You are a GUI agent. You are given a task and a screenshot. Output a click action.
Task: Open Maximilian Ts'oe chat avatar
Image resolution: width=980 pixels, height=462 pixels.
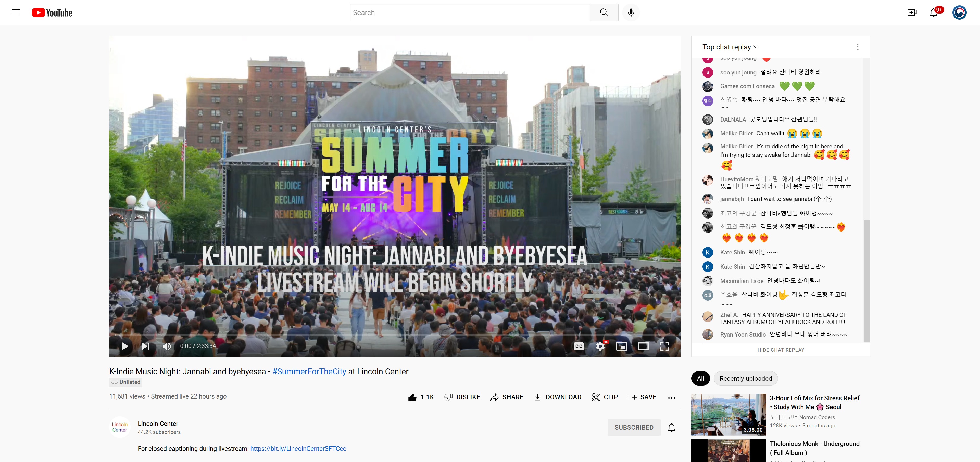pyautogui.click(x=708, y=281)
